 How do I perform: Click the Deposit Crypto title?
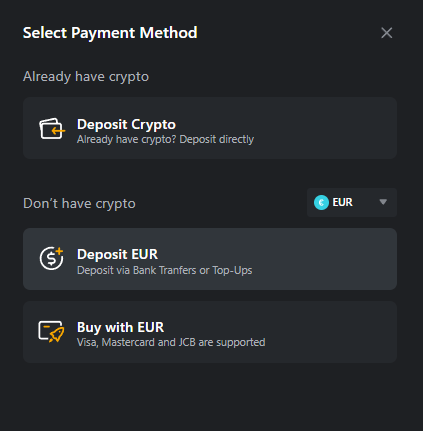pyautogui.click(x=126, y=125)
